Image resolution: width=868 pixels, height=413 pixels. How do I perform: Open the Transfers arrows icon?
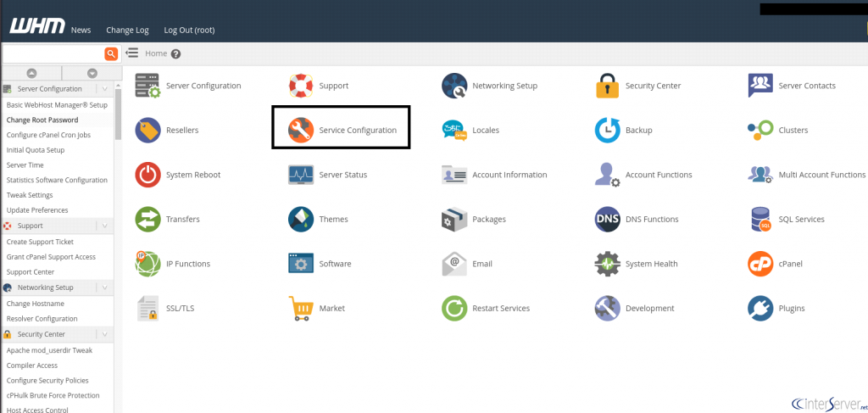pos(147,220)
